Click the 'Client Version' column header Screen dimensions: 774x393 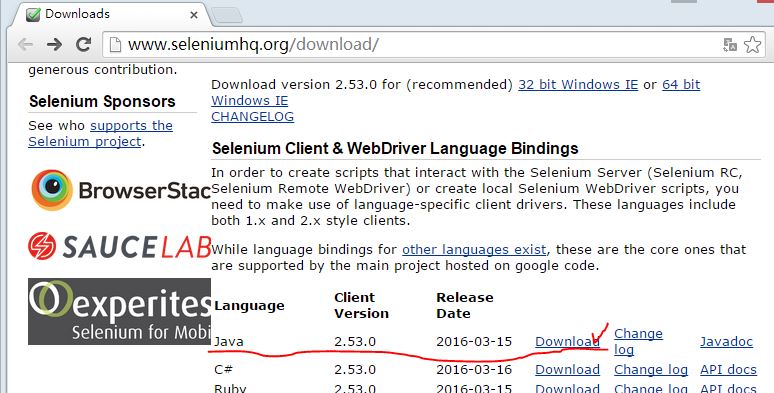pos(361,306)
